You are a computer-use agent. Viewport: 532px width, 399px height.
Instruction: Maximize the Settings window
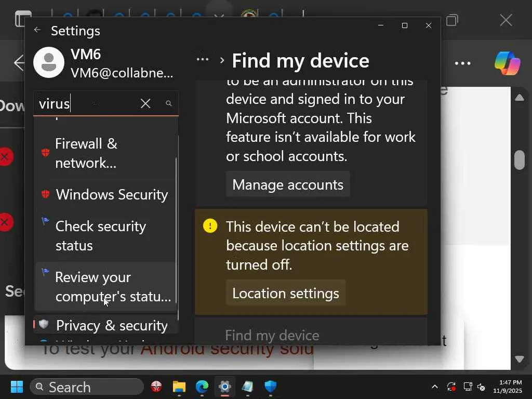click(404, 25)
